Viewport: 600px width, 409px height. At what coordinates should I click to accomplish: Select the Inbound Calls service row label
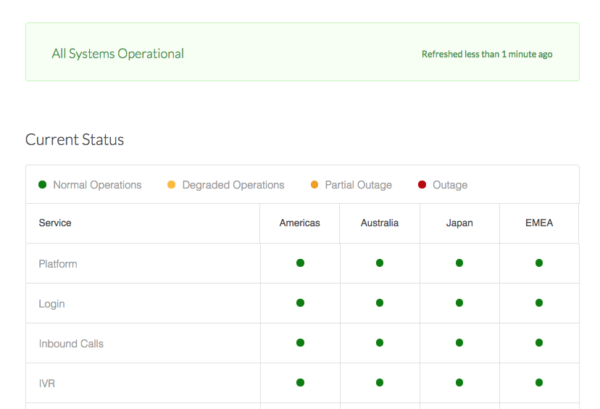[x=71, y=344]
